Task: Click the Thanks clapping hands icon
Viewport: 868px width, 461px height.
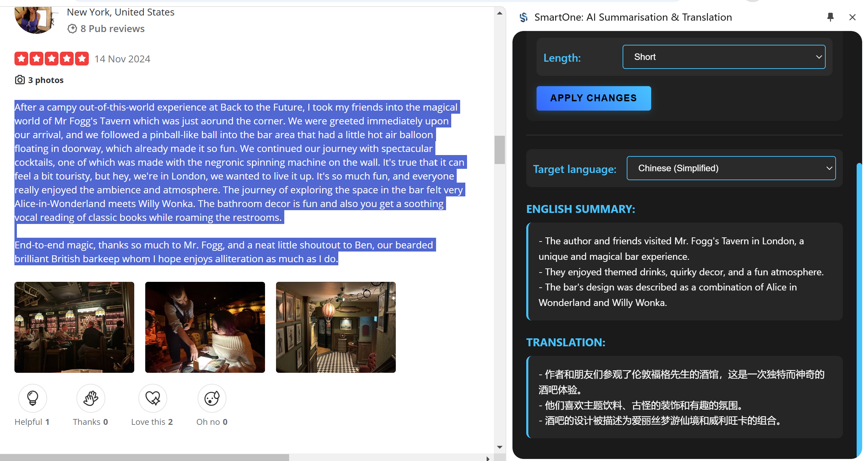Action: 91,398
